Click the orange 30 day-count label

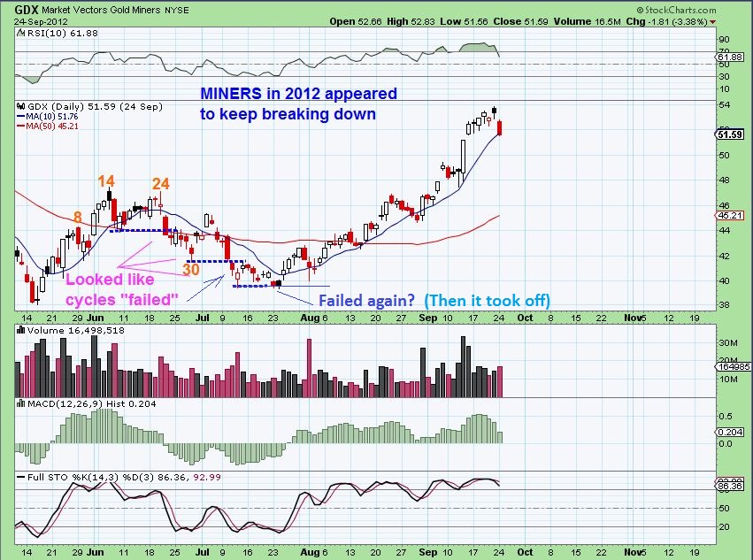click(190, 270)
